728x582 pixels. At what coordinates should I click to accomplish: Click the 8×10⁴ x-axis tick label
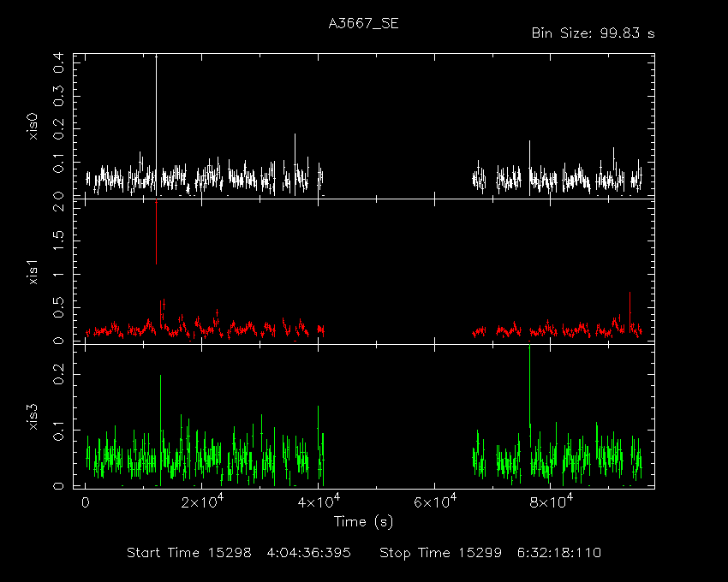click(551, 502)
